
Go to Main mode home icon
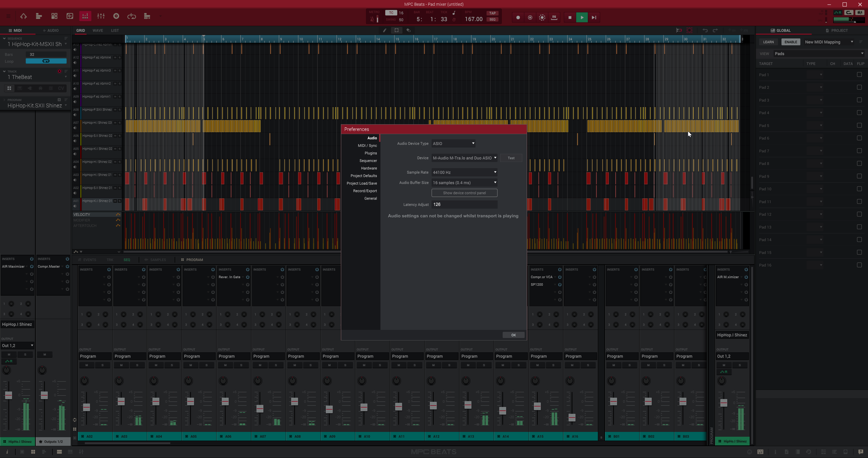tap(23, 16)
